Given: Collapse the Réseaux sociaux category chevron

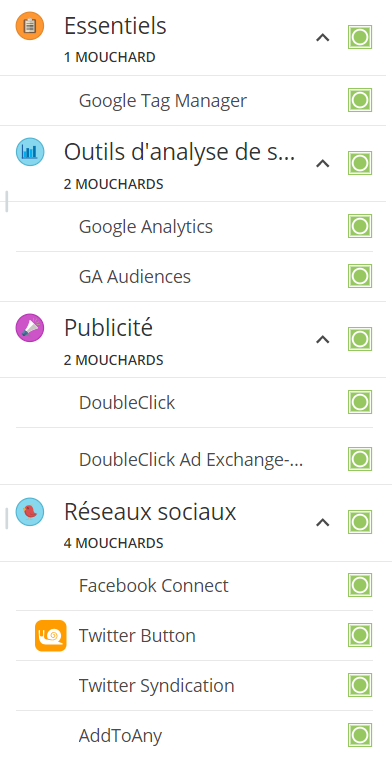Looking at the screenshot, I should (323, 523).
